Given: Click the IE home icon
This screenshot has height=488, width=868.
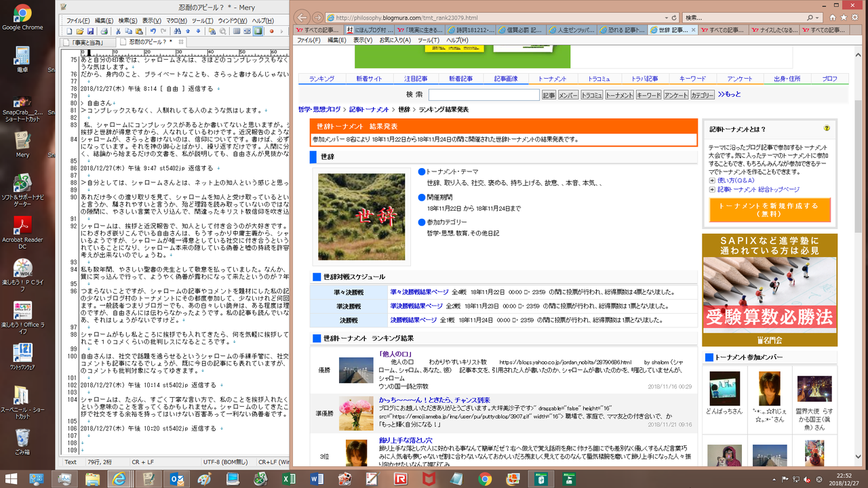Looking at the screenshot, I should (x=831, y=17).
